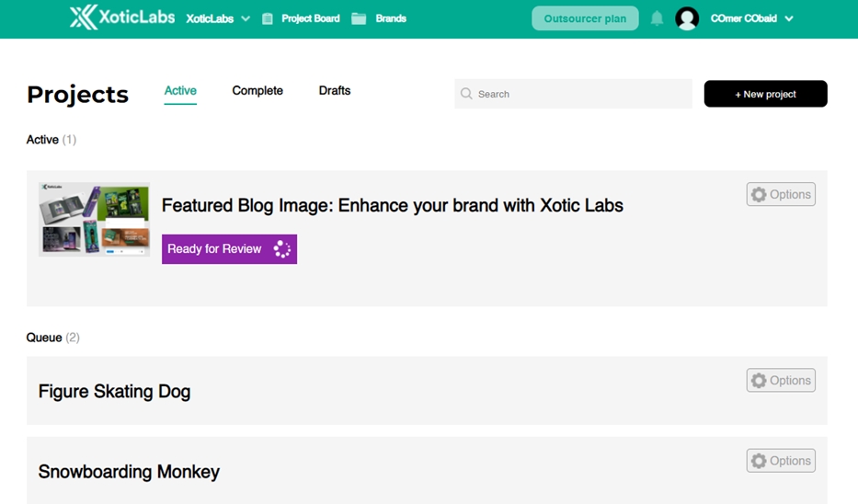Create a new project

pos(765,94)
